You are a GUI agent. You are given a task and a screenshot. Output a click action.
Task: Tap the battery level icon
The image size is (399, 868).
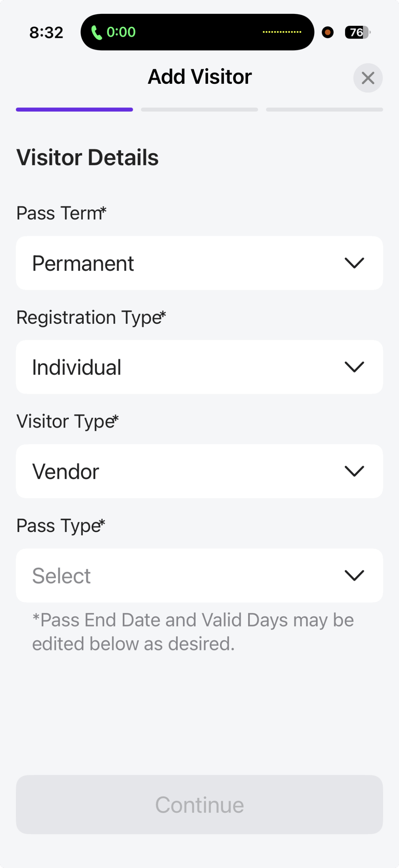357,32
